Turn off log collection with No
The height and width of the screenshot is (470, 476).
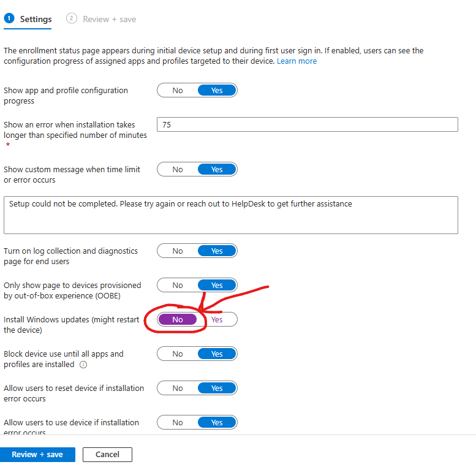pyautogui.click(x=178, y=251)
